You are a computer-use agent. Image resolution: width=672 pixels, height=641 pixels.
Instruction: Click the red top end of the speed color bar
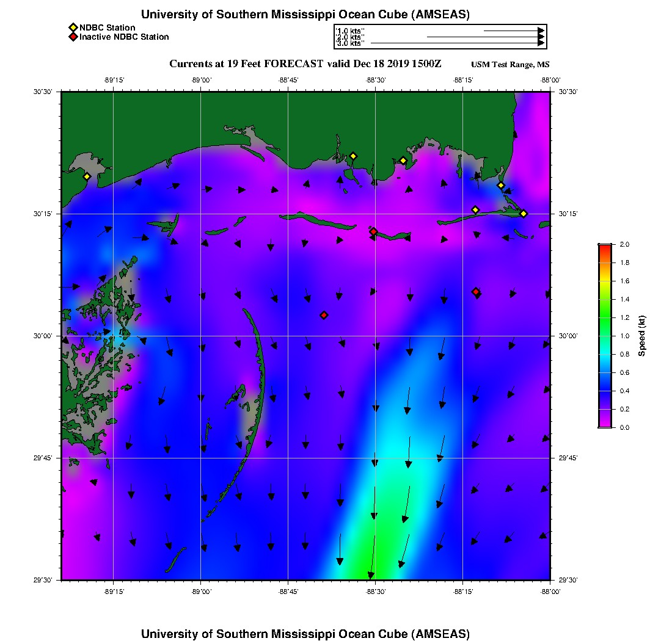(x=604, y=247)
